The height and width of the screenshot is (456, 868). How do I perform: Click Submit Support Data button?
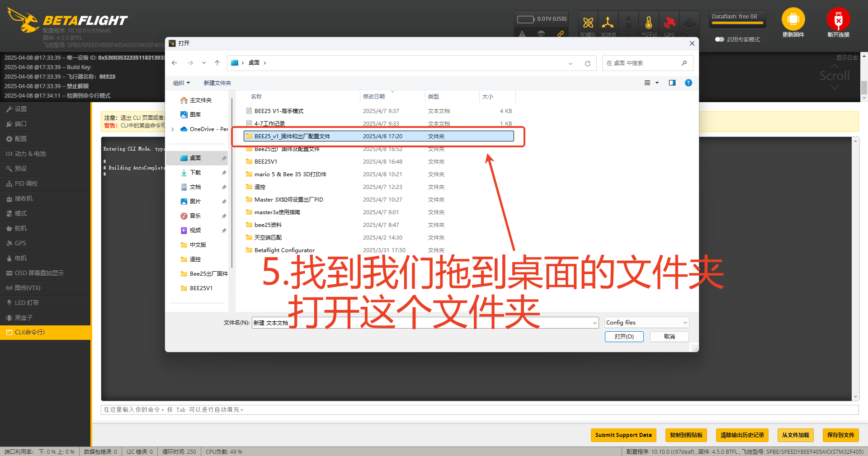623,435
